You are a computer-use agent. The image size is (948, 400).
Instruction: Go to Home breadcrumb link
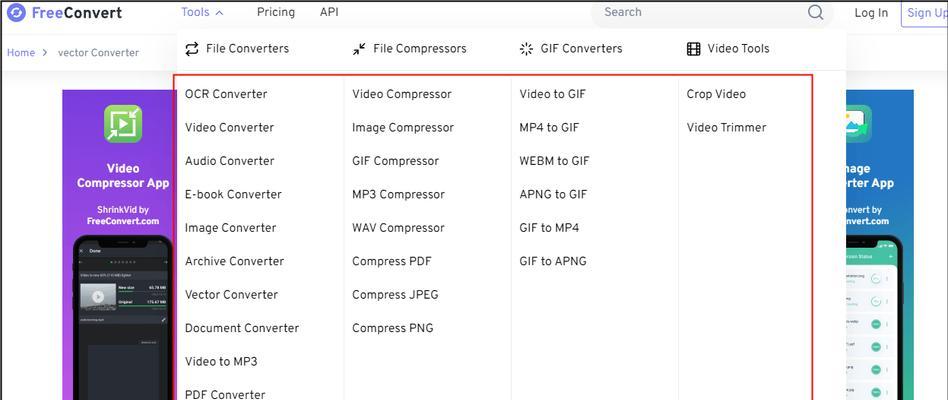tap(21, 53)
